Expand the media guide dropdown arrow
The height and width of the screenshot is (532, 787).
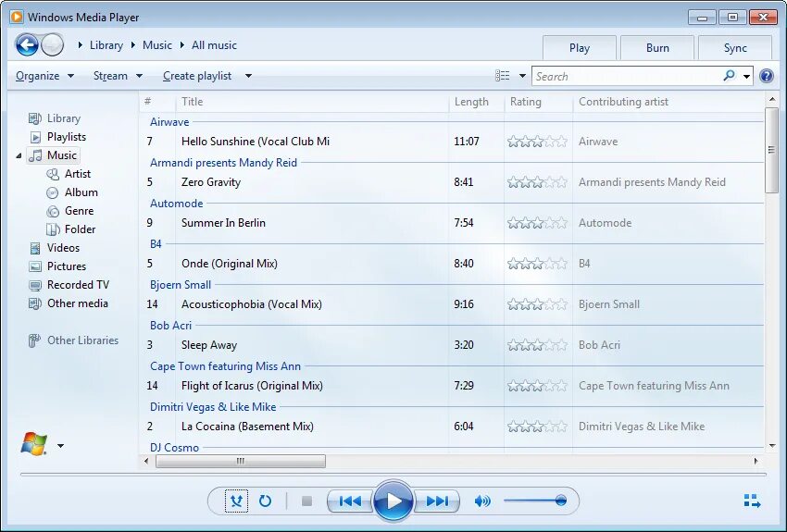pyautogui.click(x=60, y=445)
